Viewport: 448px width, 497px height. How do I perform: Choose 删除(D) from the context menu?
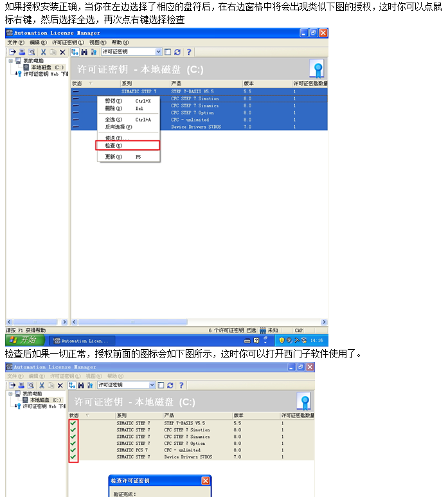[x=129, y=109]
